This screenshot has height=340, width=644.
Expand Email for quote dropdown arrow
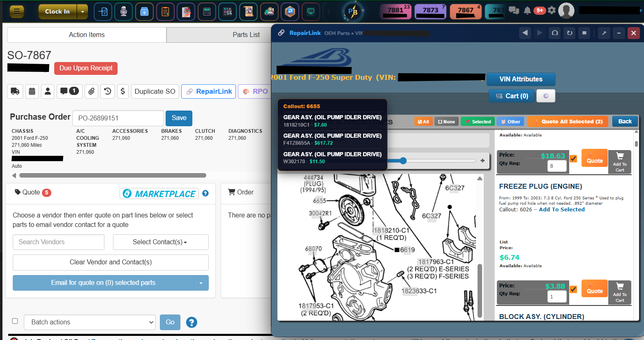201,283
